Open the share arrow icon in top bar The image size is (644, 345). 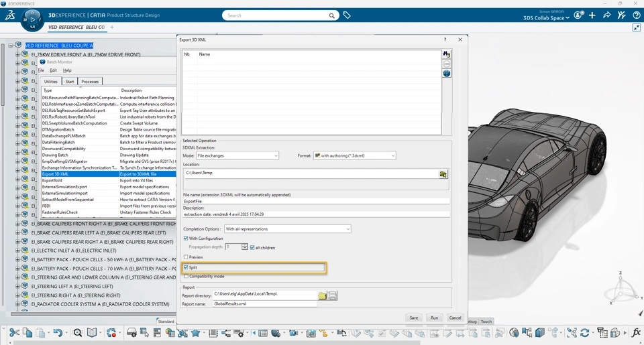click(x=607, y=15)
